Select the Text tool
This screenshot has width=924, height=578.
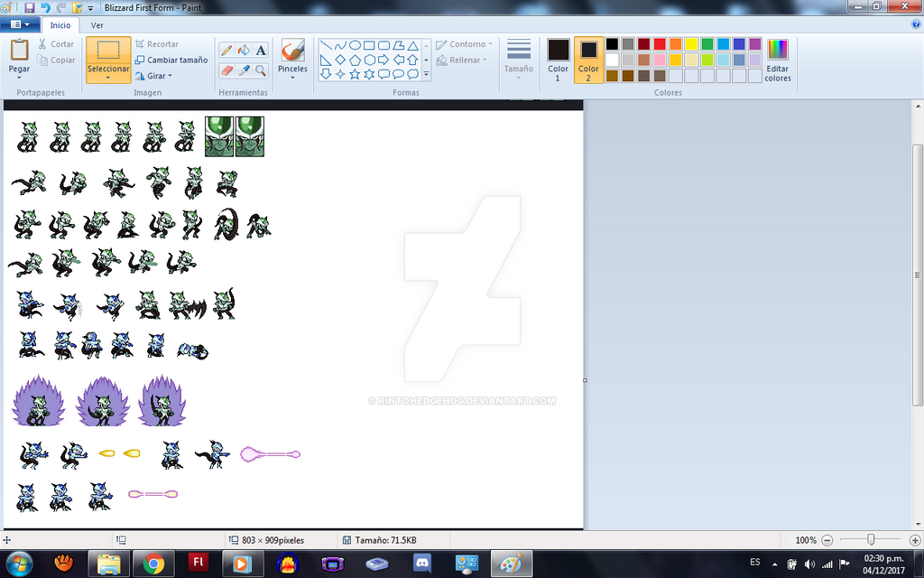tap(261, 51)
